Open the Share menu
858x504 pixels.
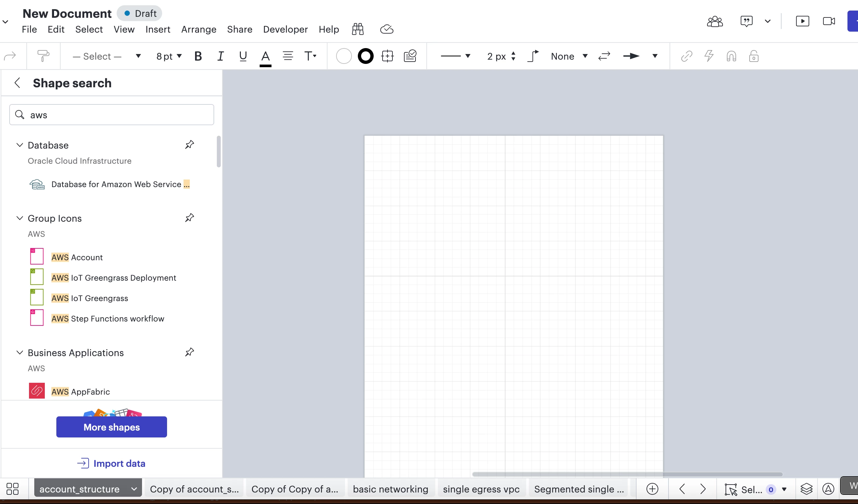240,29
